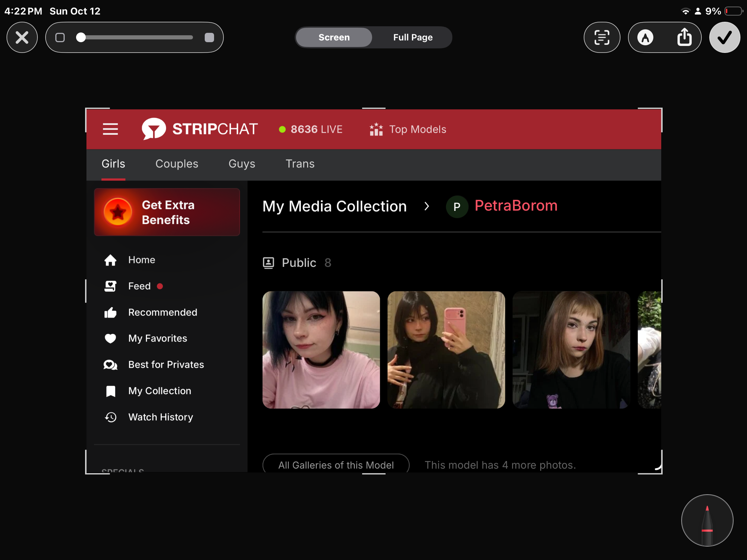Tap the filled square opacity icon
Viewport: 747px width, 560px height.
pos(209,37)
